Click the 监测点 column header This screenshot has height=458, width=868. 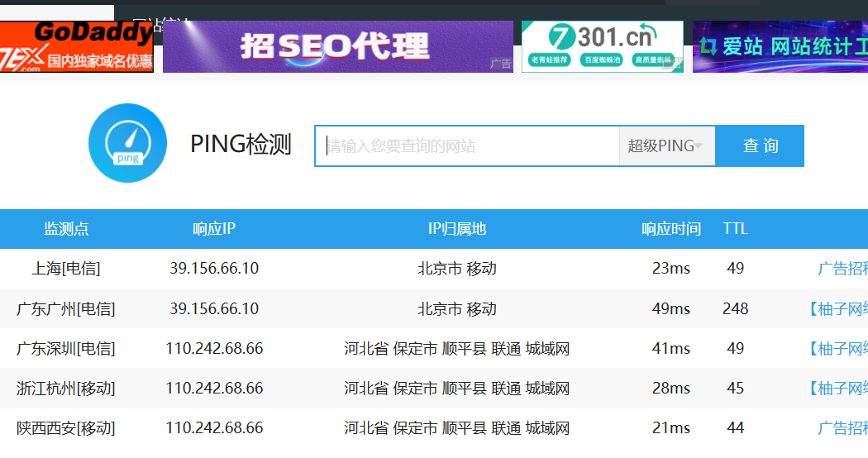[x=66, y=229]
